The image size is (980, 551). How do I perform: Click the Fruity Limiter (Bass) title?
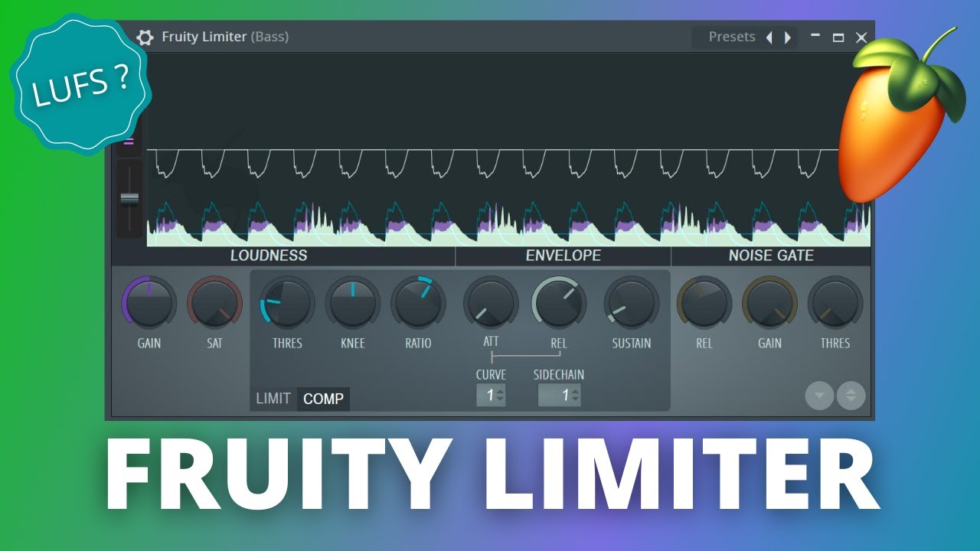click(x=225, y=37)
